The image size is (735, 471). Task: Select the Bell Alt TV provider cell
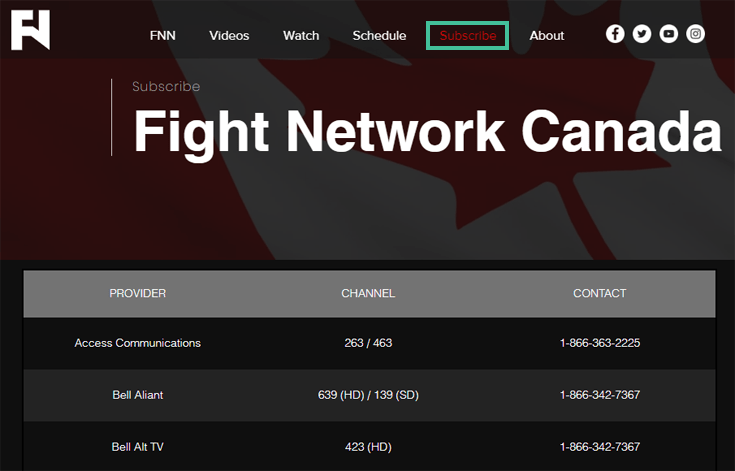pyautogui.click(x=137, y=447)
